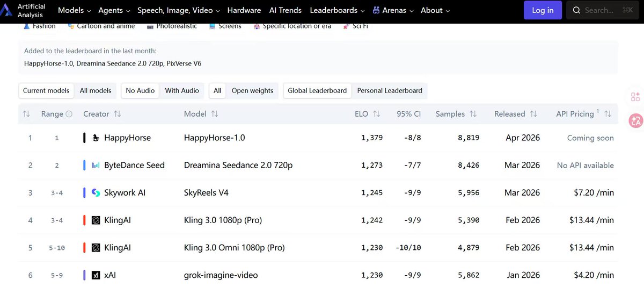
Task: Click the Artificial Analysis logo
Action: pos(23,10)
